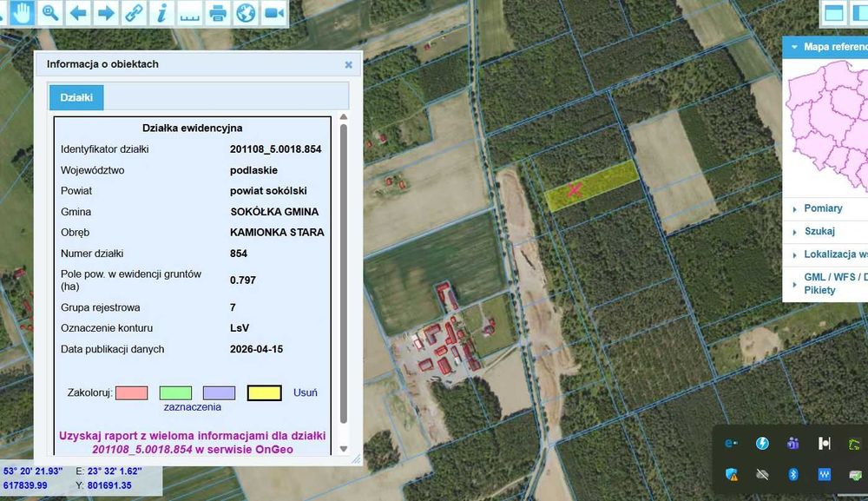Open the Bluetooth tray icon

[x=792, y=474]
